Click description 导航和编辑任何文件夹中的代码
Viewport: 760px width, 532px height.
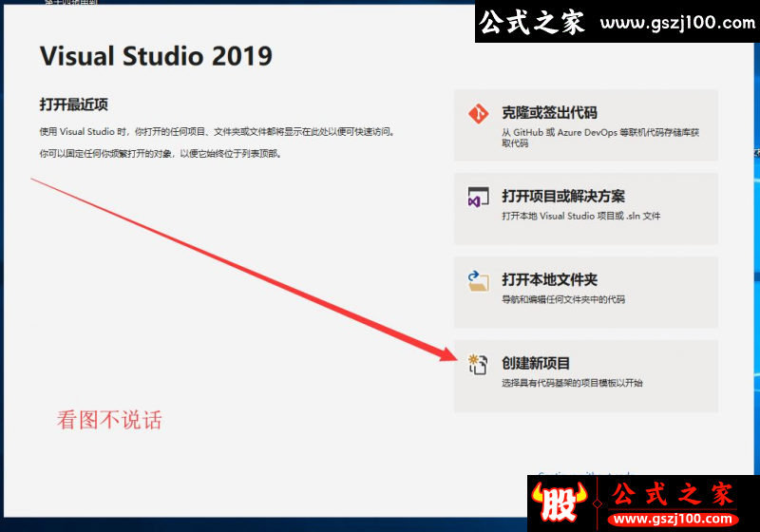pyautogui.click(x=563, y=299)
